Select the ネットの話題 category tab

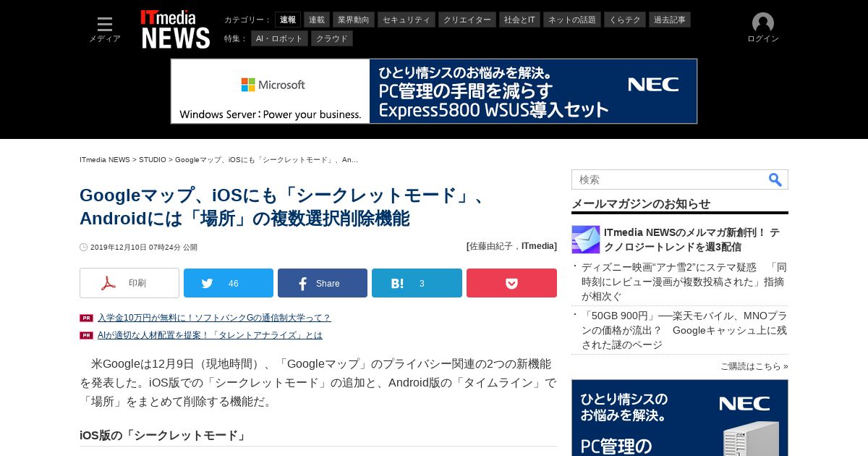point(572,20)
